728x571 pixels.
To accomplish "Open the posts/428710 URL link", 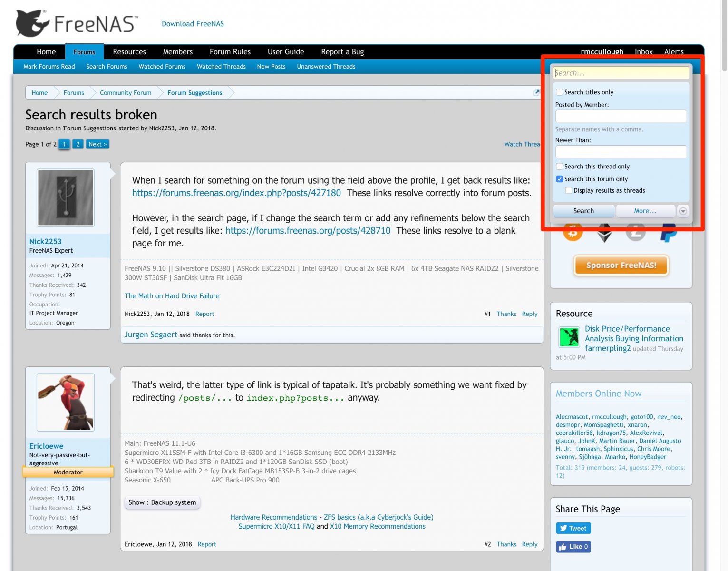I will tap(308, 230).
